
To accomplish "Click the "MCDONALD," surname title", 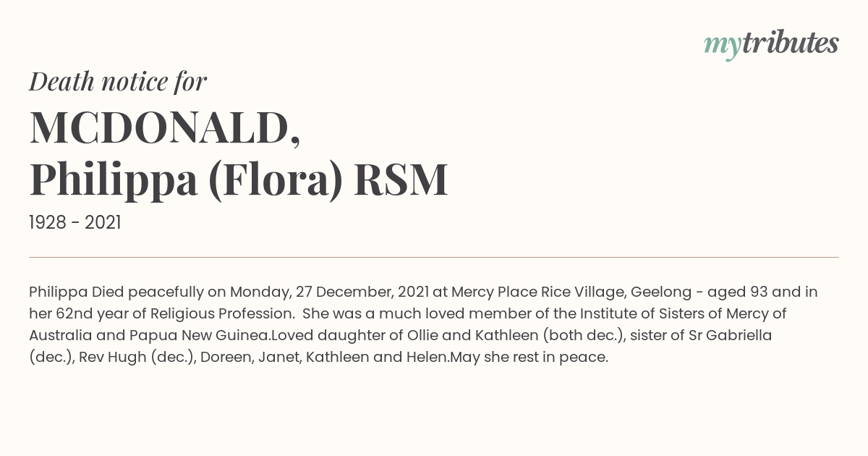I will tap(165, 127).
